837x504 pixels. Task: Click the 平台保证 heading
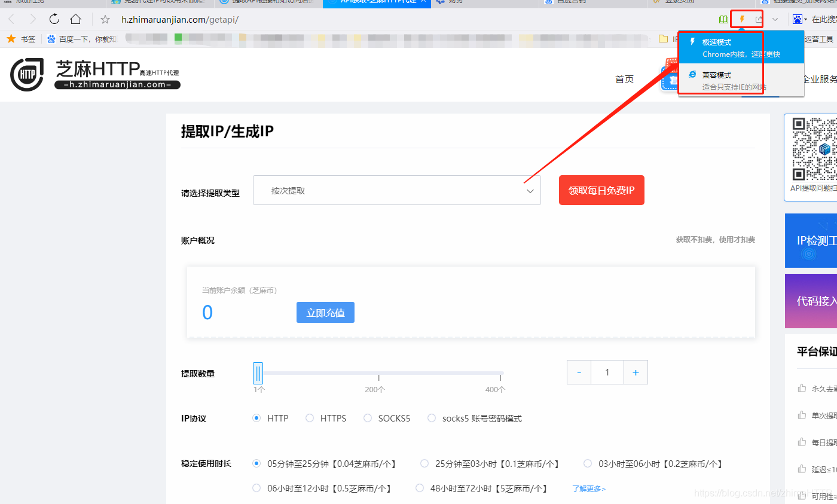(817, 352)
